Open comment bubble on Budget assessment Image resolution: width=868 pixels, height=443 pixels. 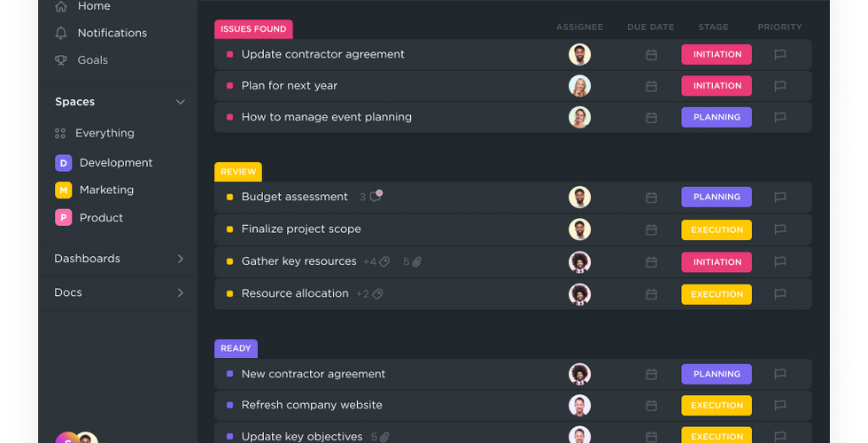pos(376,197)
